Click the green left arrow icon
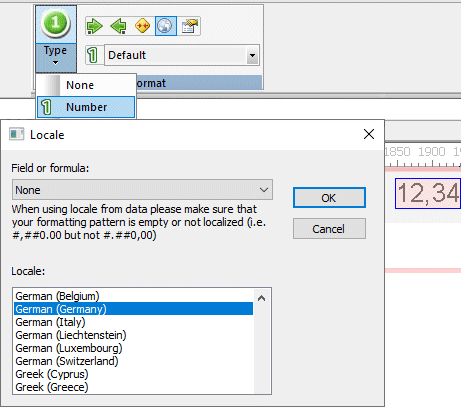Viewport: 461px width, 408px height. point(119,26)
